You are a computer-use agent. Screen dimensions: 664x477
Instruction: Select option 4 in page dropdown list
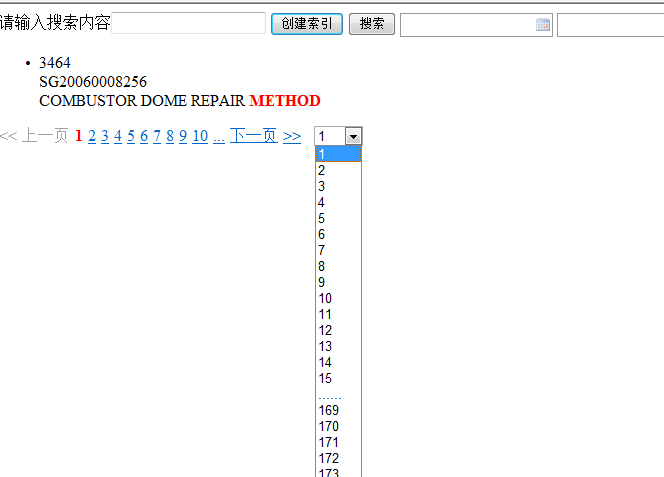[338, 202]
